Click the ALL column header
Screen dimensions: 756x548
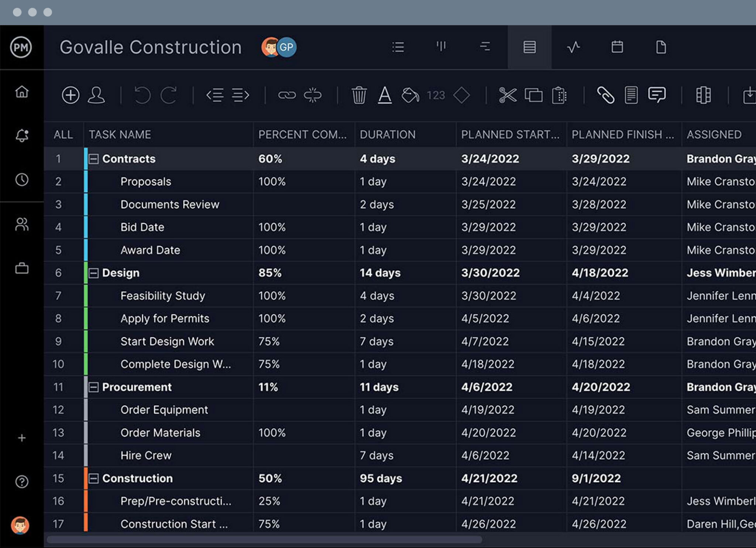point(63,135)
